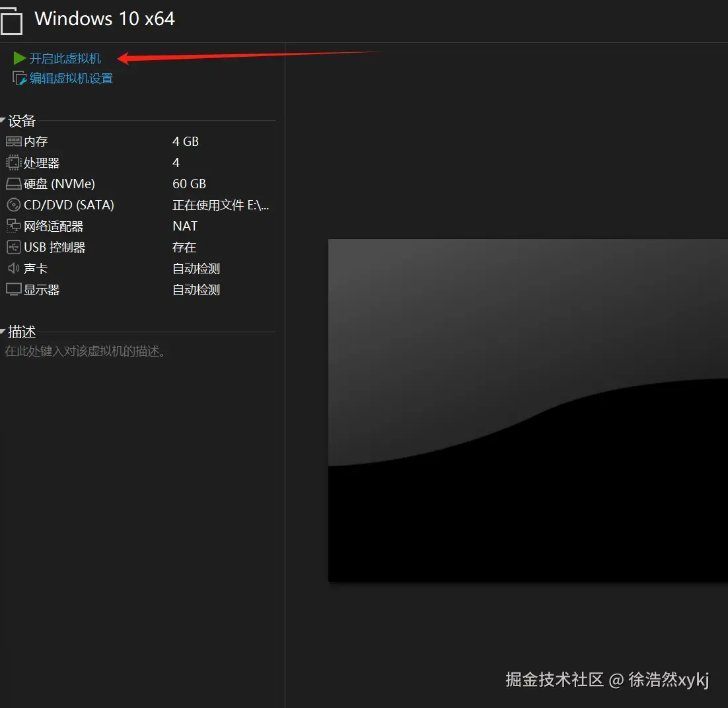Select the 硬盘 (NVMe) device label
Viewport: 728px width, 708px height.
pyautogui.click(x=59, y=184)
